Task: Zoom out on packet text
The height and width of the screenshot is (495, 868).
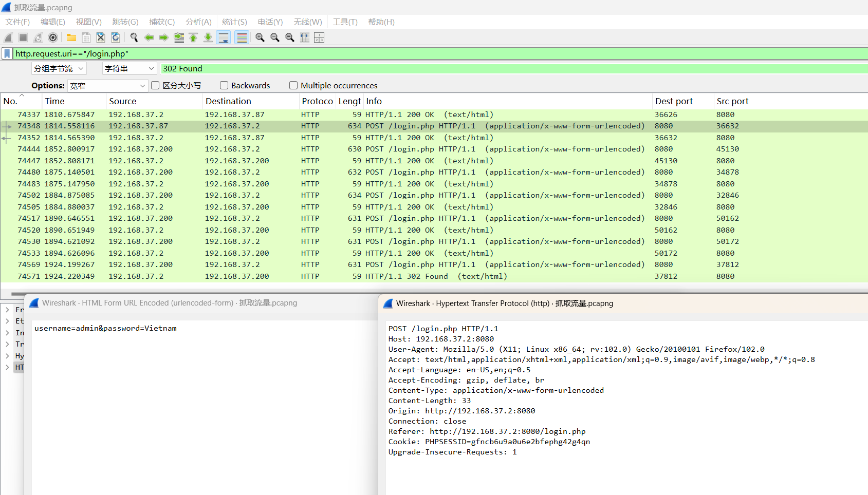Action: pos(275,37)
